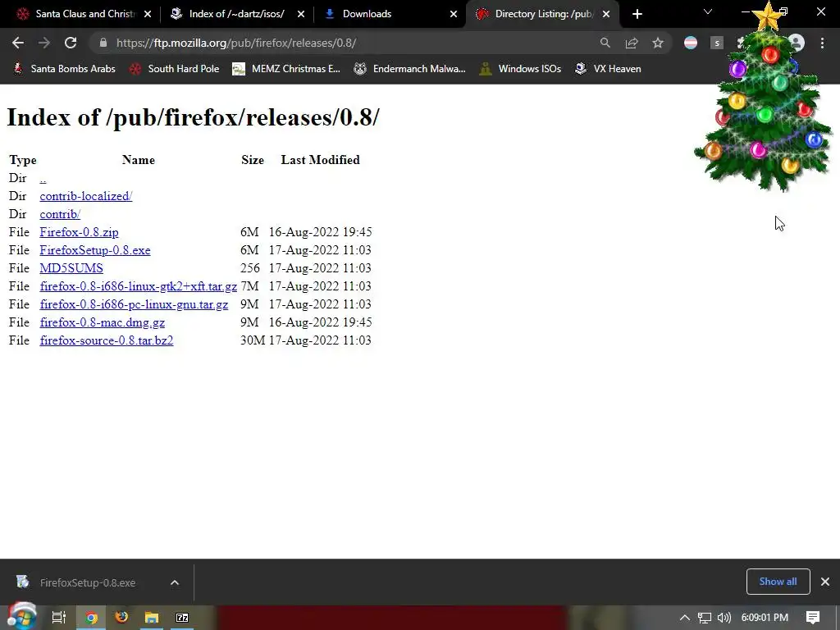Image resolution: width=840 pixels, height=630 pixels.
Task: Close the Downloads tab
Action: pyautogui.click(x=453, y=14)
